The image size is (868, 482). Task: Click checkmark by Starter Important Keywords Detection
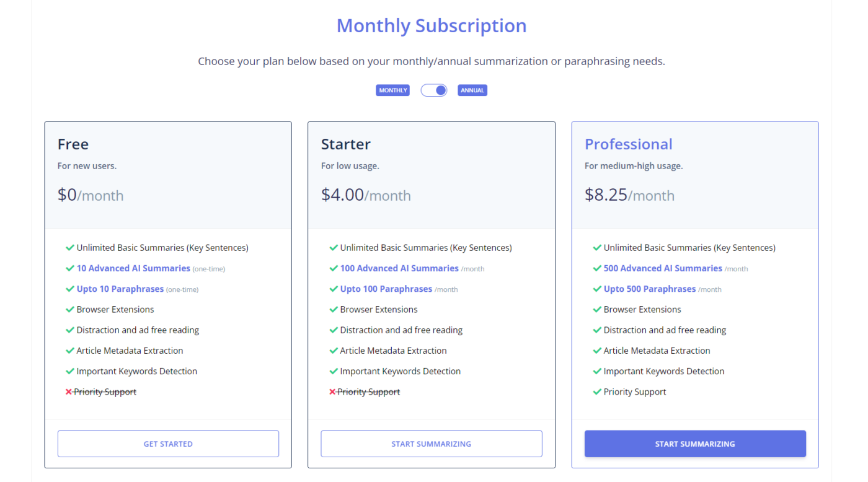click(x=334, y=372)
